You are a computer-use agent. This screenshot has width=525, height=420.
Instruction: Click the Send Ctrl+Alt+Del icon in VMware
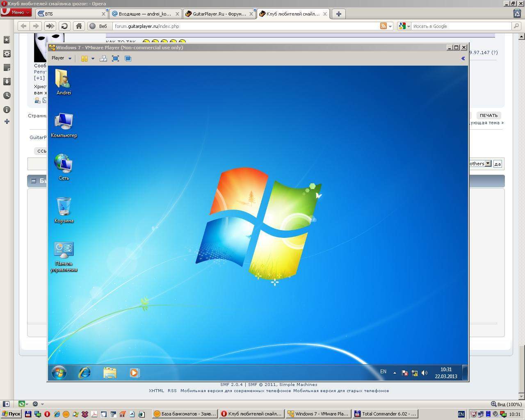click(103, 58)
